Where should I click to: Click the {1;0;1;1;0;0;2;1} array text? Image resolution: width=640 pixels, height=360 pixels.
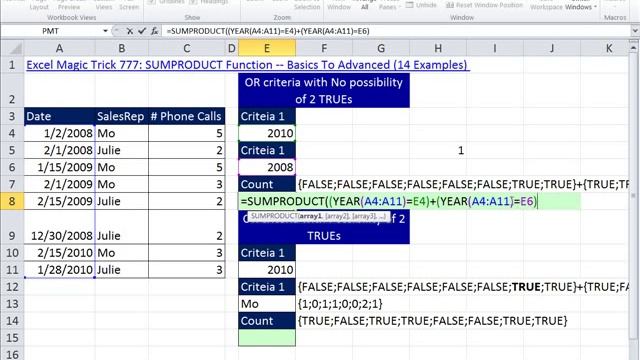(340, 304)
